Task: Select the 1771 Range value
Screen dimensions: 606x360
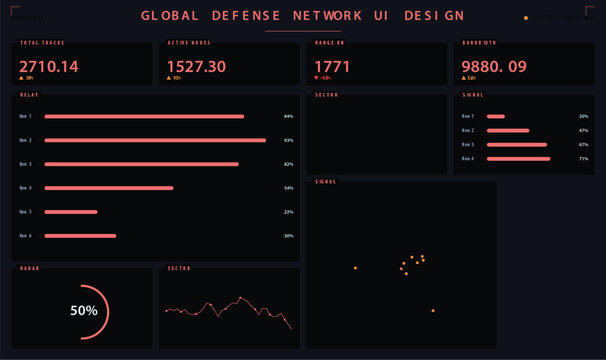Action: tap(332, 67)
